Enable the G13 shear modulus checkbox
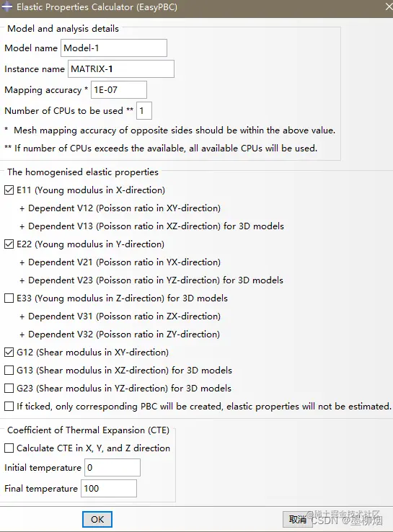The height and width of the screenshot is (532, 393). [9, 370]
